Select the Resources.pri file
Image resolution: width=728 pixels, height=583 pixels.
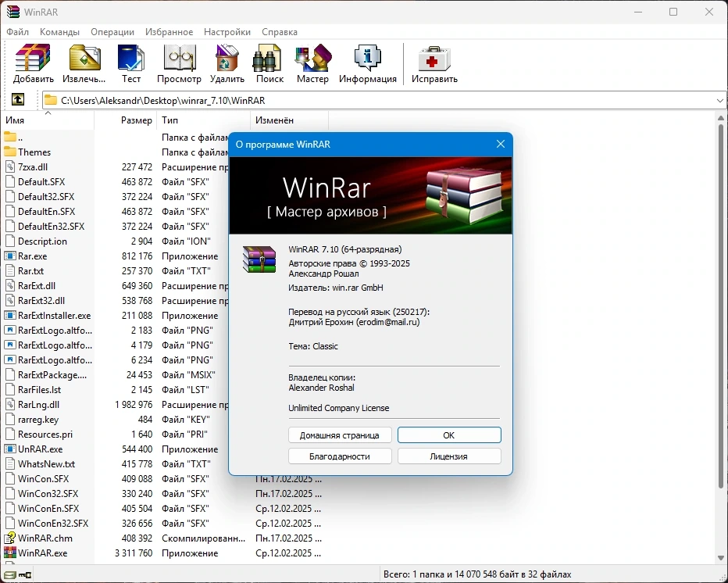pyautogui.click(x=45, y=435)
